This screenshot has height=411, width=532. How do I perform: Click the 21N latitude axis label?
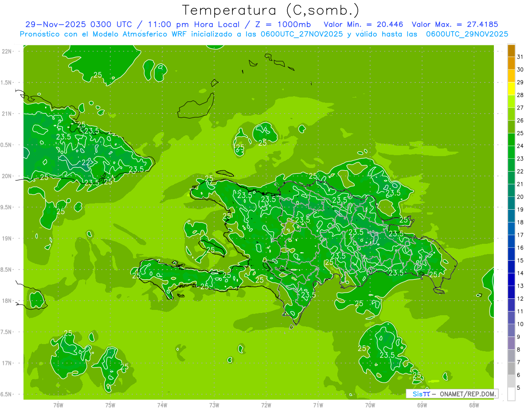coord(7,114)
